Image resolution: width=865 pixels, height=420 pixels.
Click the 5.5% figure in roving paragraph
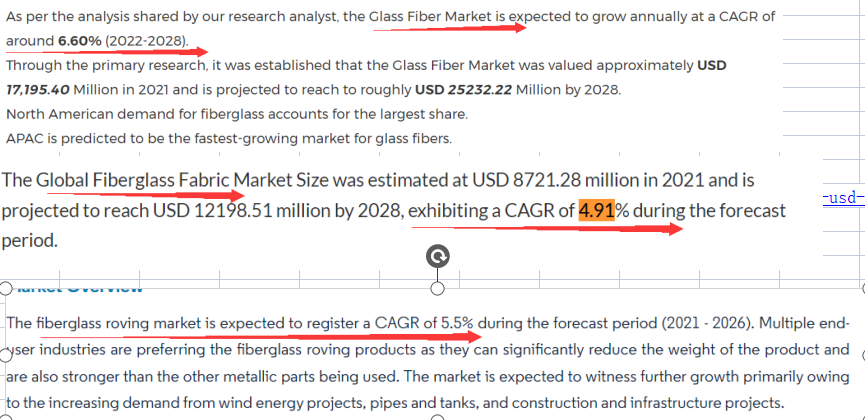click(456, 323)
